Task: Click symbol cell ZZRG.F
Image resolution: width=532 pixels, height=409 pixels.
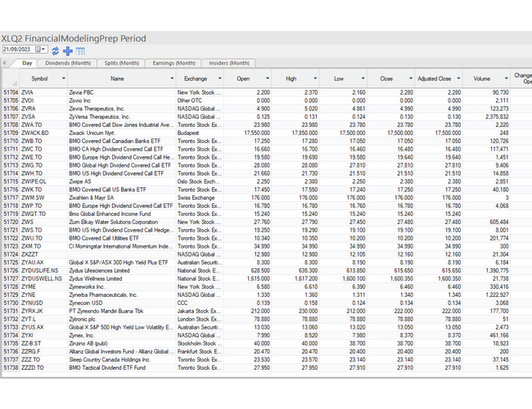Action: click(43, 352)
